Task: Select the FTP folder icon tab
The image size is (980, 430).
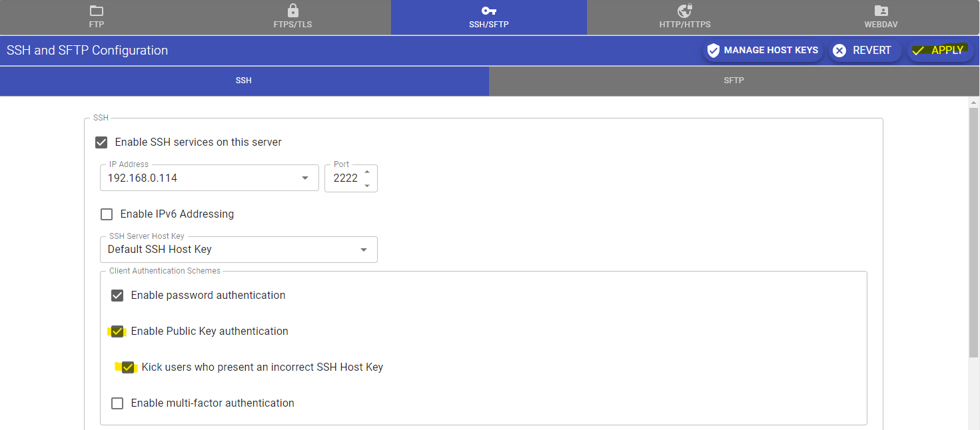Action: coord(96,11)
